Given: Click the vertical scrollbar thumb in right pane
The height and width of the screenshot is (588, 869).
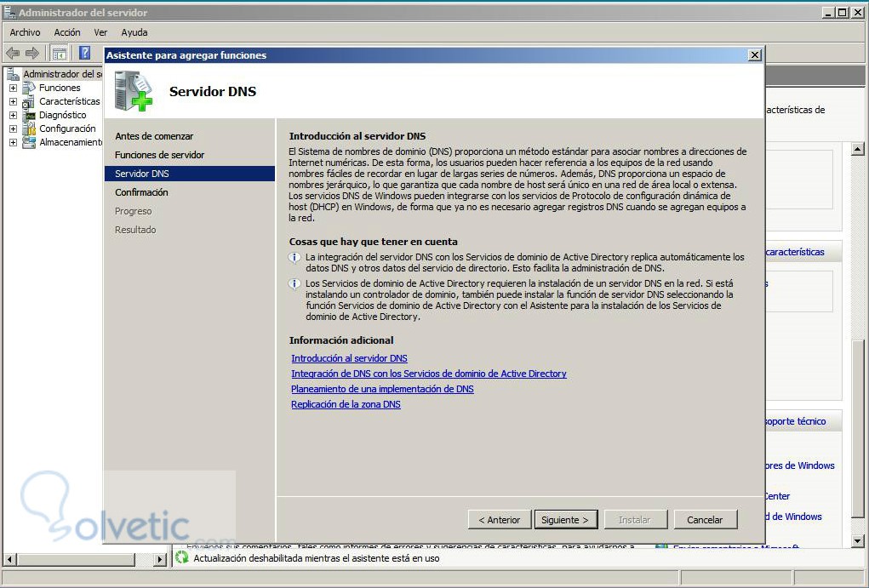Looking at the screenshot, I should click(x=857, y=428).
